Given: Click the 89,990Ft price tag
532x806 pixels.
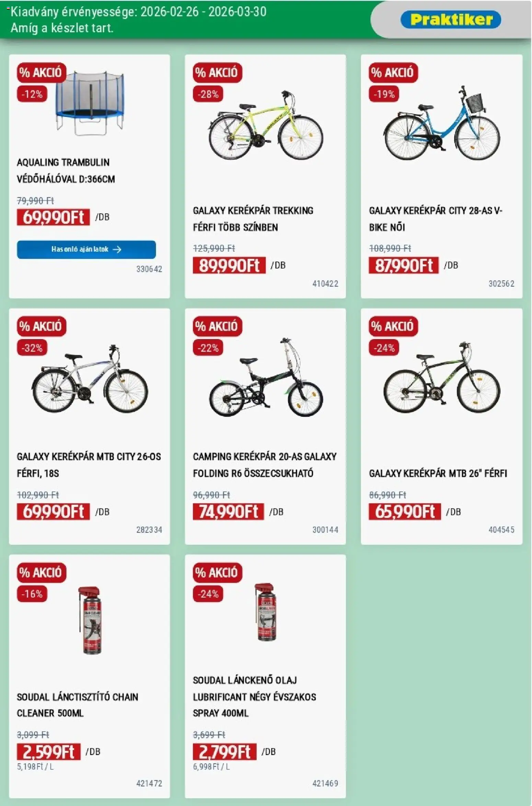Looking at the screenshot, I should click(229, 265).
